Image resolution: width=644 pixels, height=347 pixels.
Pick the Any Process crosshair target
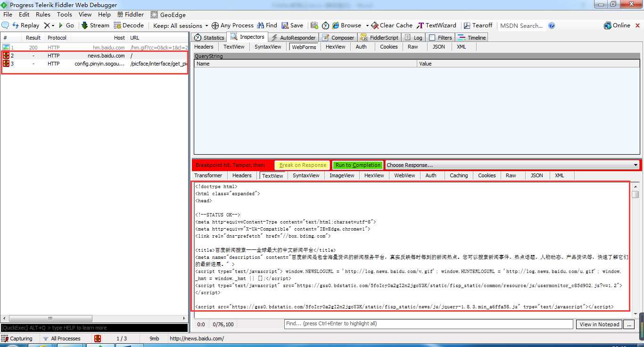point(232,25)
